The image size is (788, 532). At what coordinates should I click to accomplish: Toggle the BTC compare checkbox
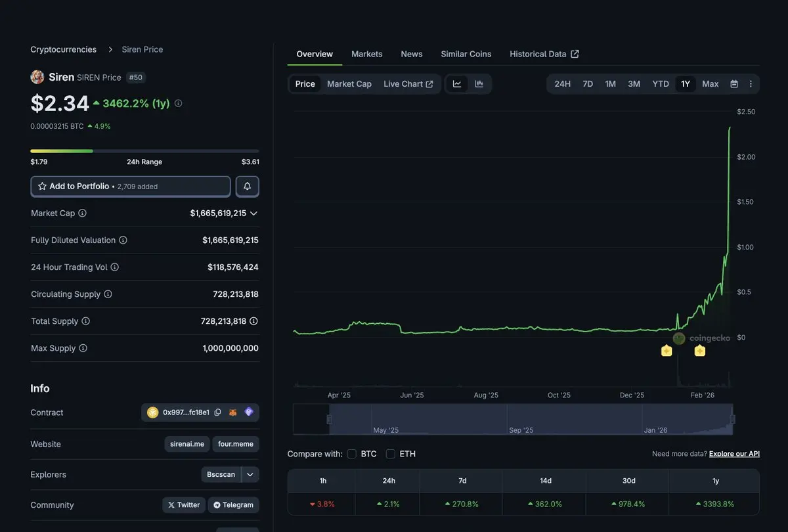click(351, 454)
